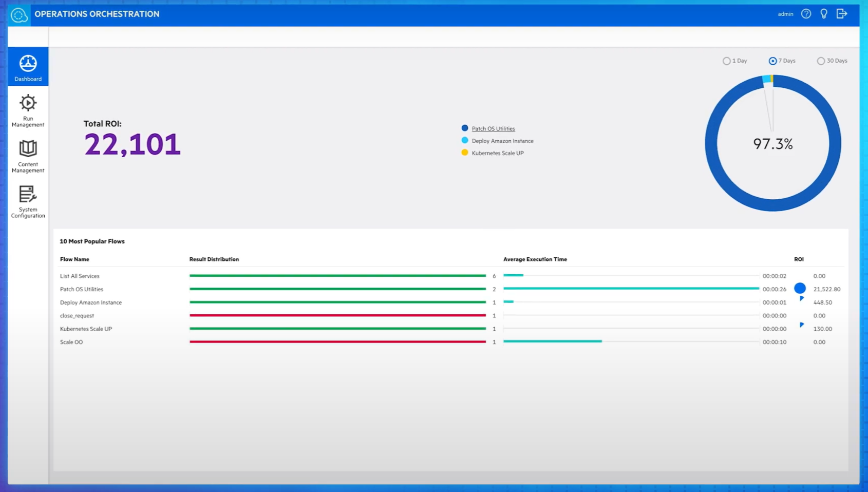The image size is (868, 492).
Task: Click the lightbulb ideas icon
Action: click(x=824, y=14)
